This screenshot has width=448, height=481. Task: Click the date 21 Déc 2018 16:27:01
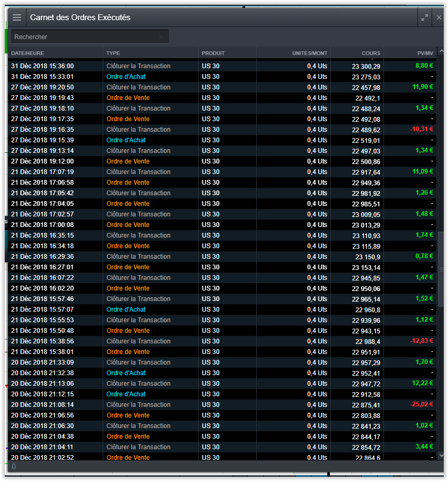pyautogui.click(x=42, y=267)
